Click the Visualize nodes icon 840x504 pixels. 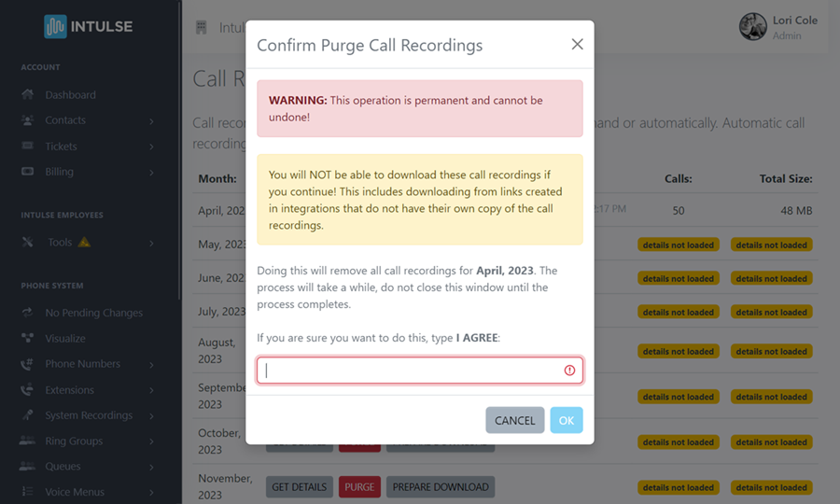tap(27, 339)
